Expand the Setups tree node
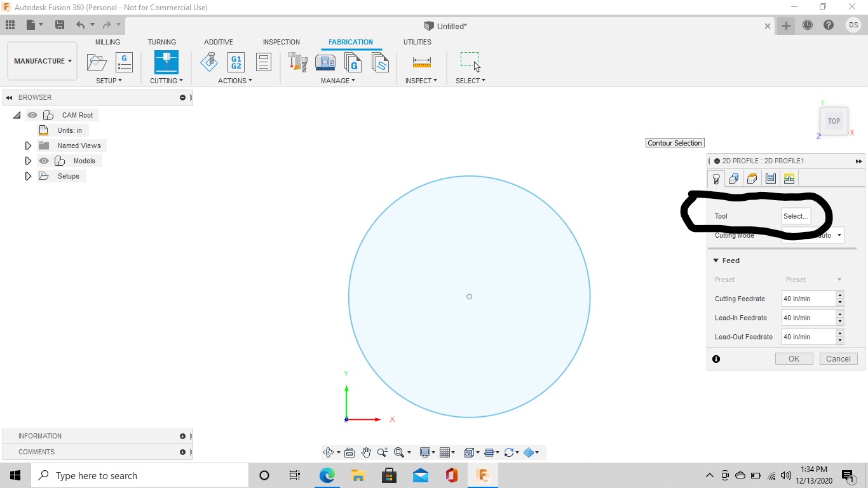This screenshot has width=868, height=488. pyautogui.click(x=28, y=176)
